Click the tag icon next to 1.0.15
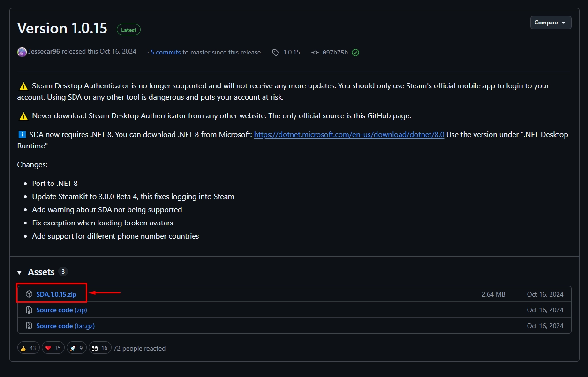The image size is (588, 377). 276,53
